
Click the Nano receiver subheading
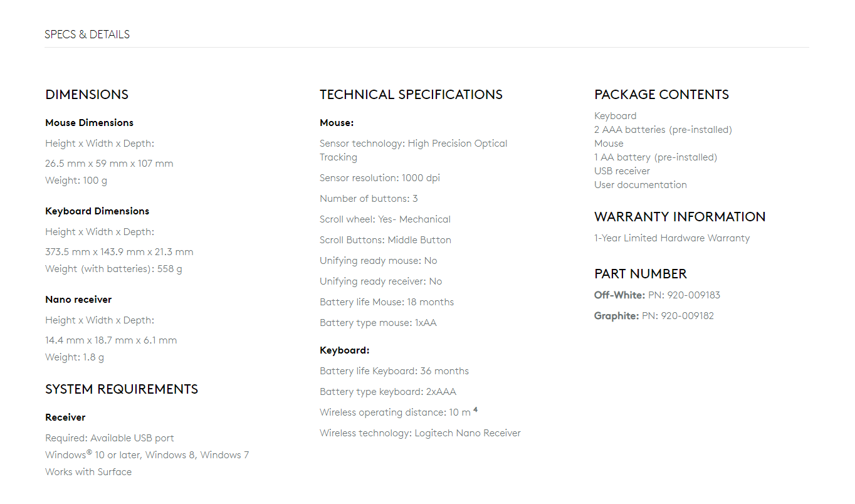tap(78, 300)
